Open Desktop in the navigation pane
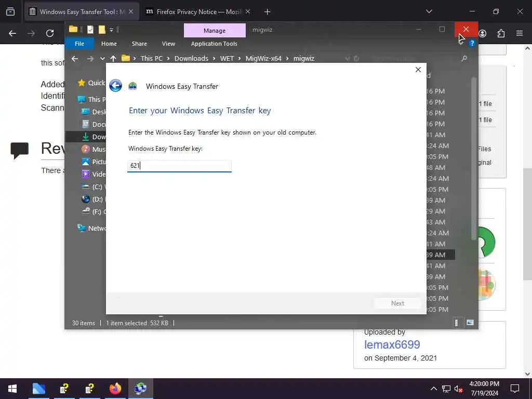The width and height of the screenshot is (532, 399). (x=94, y=112)
